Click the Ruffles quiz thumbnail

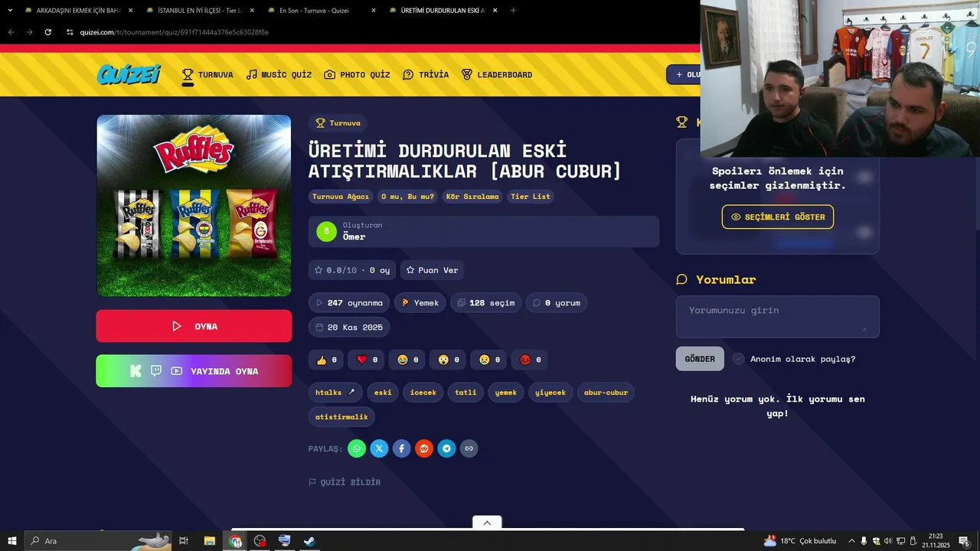click(194, 205)
